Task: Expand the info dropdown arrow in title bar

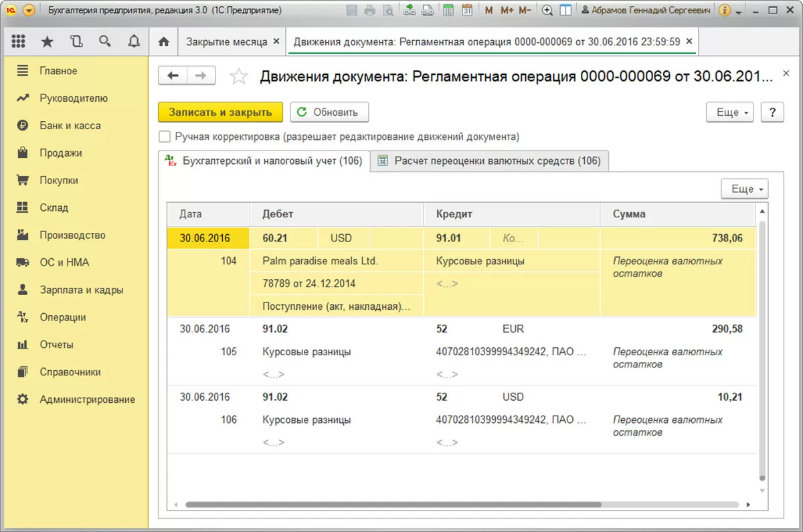Action: (739, 11)
